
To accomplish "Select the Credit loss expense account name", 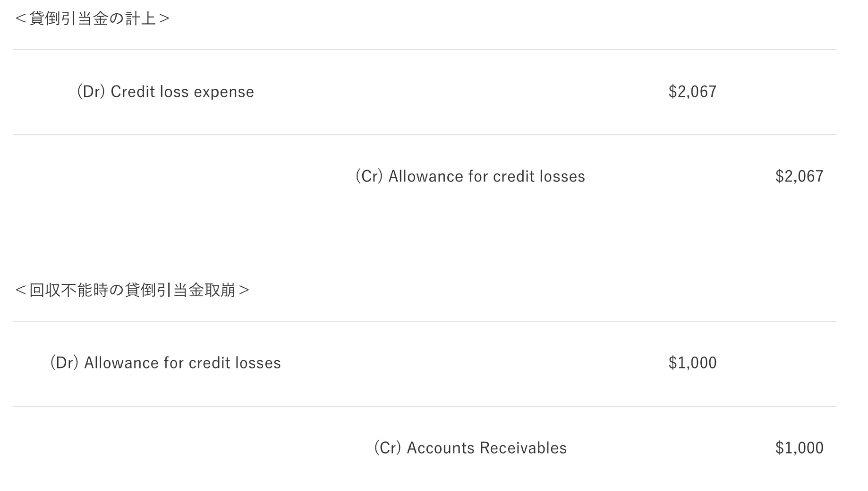I will tap(182, 92).
